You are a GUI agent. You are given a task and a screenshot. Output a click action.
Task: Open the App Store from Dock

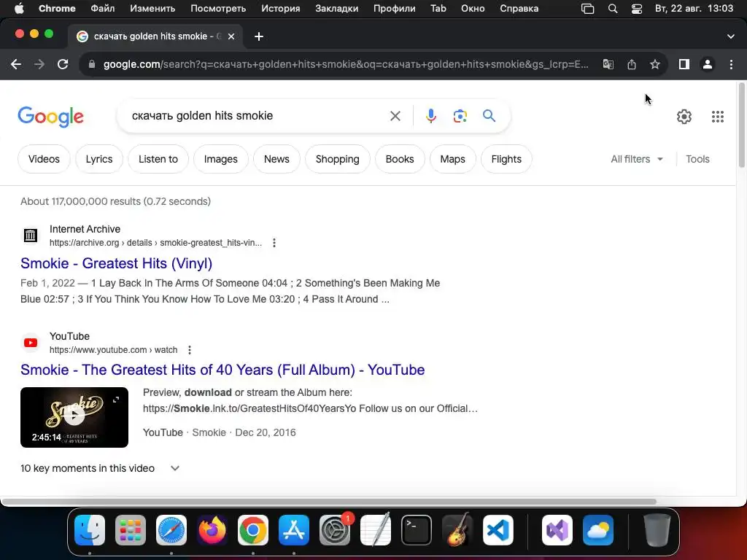pyautogui.click(x=294, y=530)
